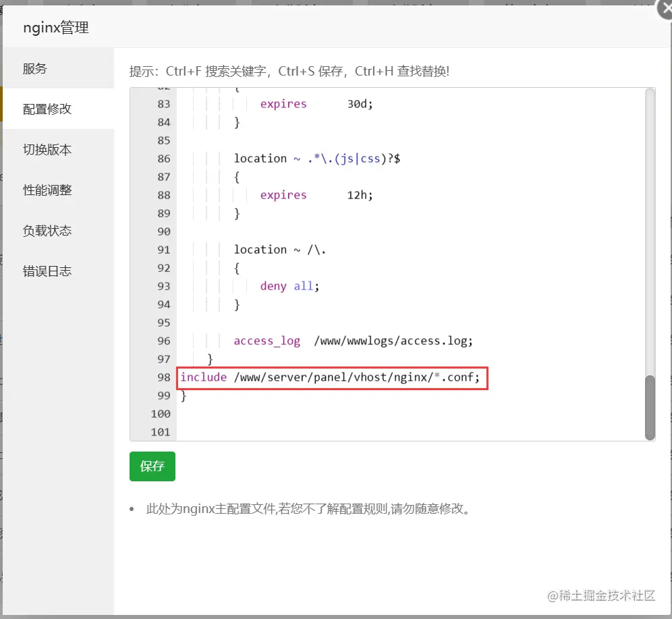Click the closing brace on line 97
The height and width of the screenshot is (619, 672).
click(210, 359)
